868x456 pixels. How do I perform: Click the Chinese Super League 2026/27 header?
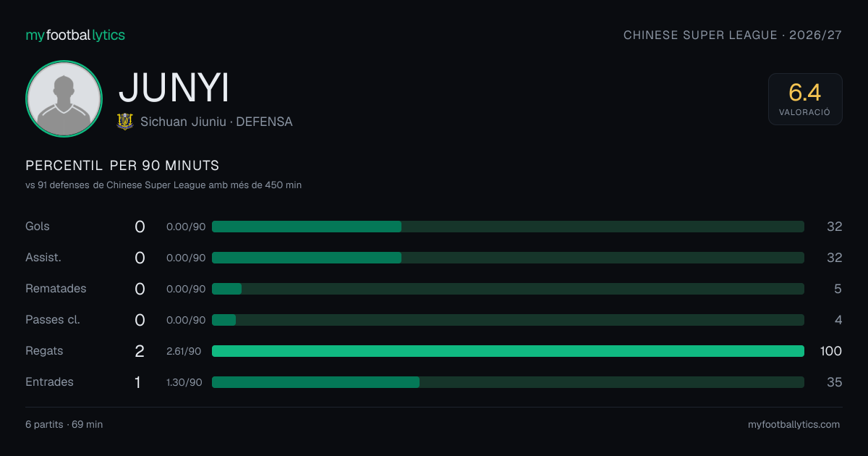tap(733, 35)
